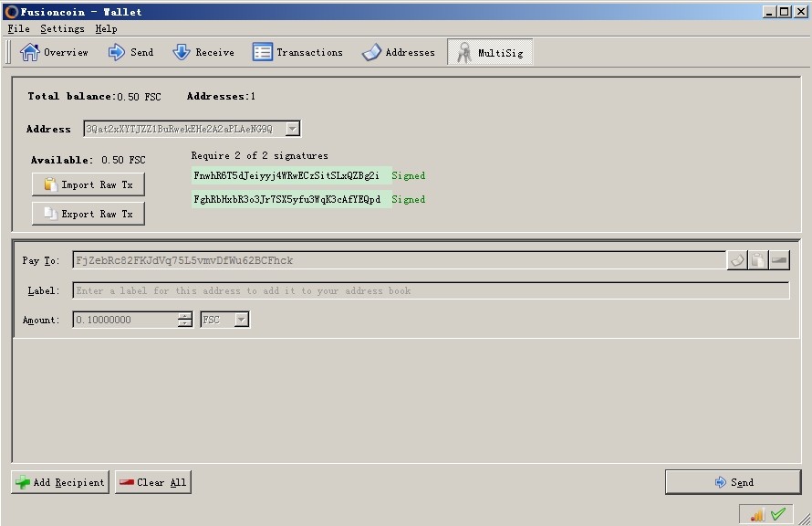This screenshot has height=526, width=812.
Task: Maximize the Fusioncoin Wallet window
Action: 785,11
